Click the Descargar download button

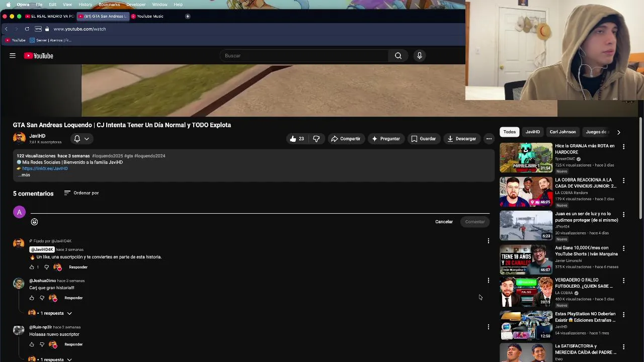click(x=461, y=139)
